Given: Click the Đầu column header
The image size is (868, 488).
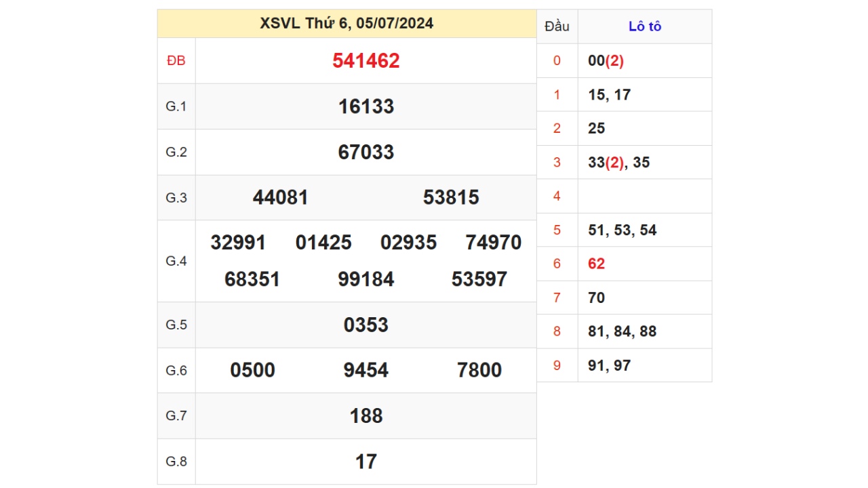Looking at the screenshot, I should (x=557, y=26).
